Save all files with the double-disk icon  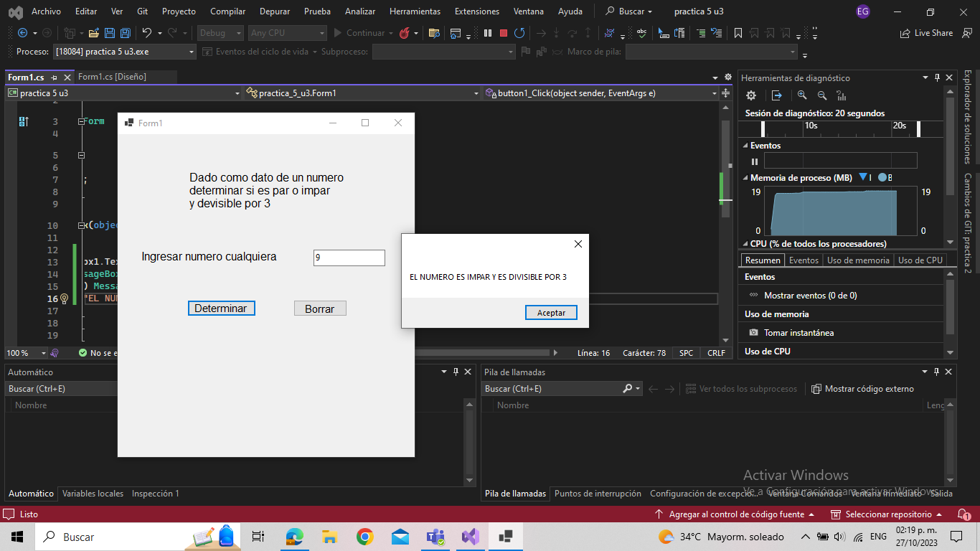point(125,33)
